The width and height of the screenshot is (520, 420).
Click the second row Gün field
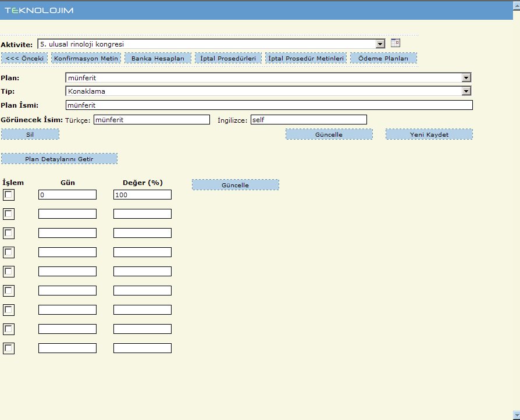(x=67, y=213)
